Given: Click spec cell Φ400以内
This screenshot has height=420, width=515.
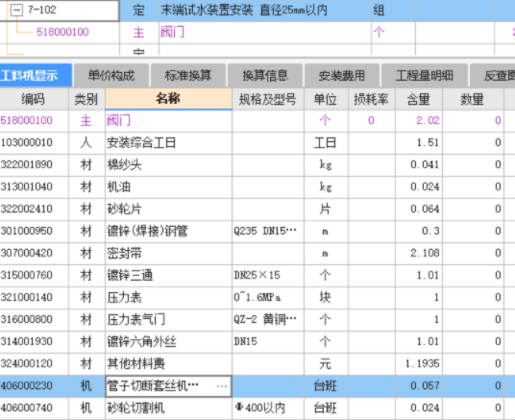Looking at the screenshot, I should (268, 408).
